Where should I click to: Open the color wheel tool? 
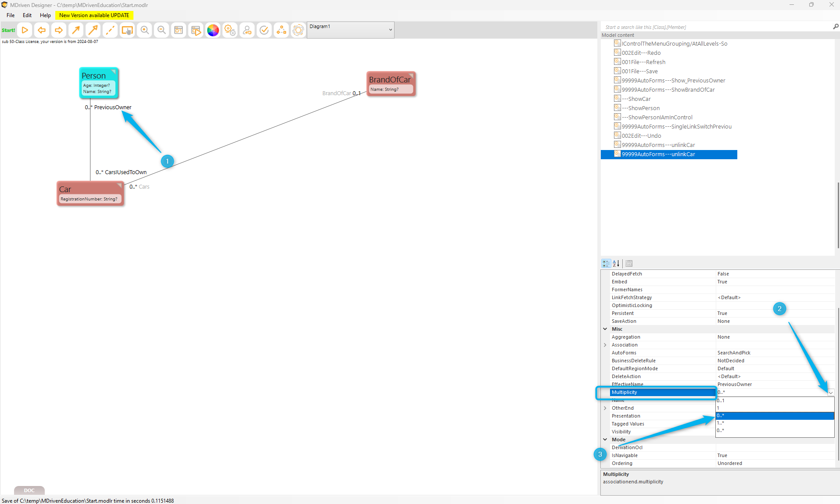213,30
